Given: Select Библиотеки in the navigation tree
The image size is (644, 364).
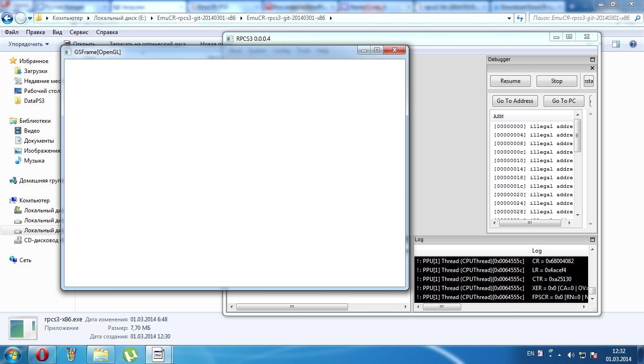Looking at the screenshot, I should tap(35, 121).
